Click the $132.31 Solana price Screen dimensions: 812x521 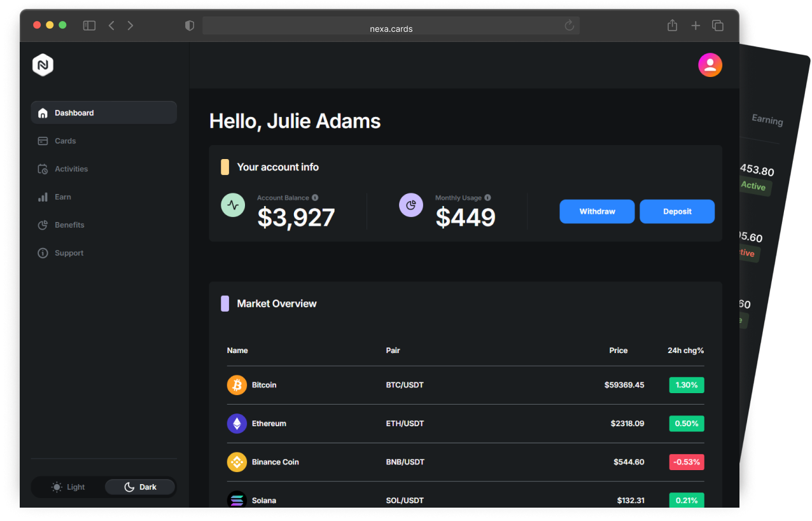click(631, 501)
